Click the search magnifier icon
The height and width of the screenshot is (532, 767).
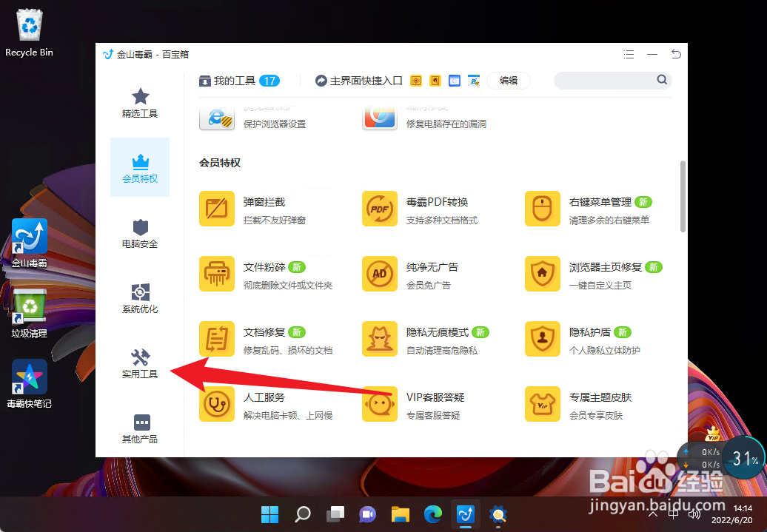(x=662, y=80)
